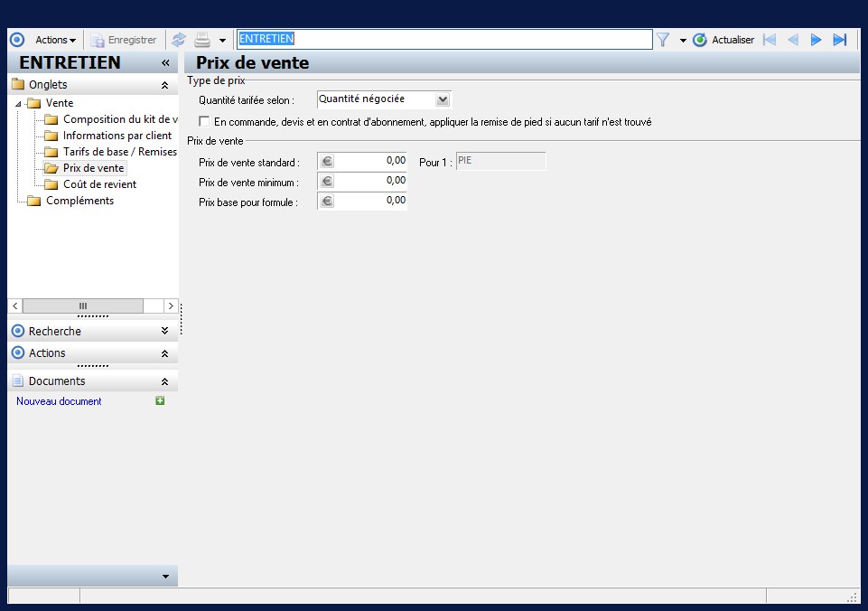Select Prix de vente tree item

click(x=85, y=168)
